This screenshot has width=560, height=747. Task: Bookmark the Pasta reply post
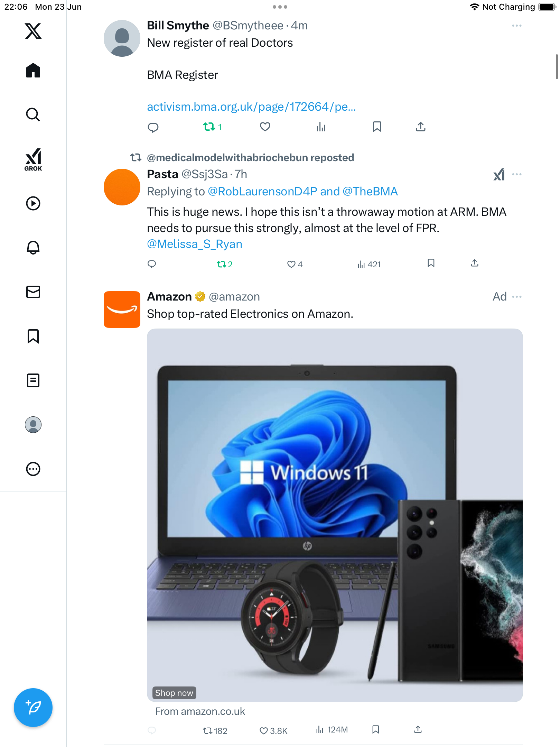tap(431, 263)
